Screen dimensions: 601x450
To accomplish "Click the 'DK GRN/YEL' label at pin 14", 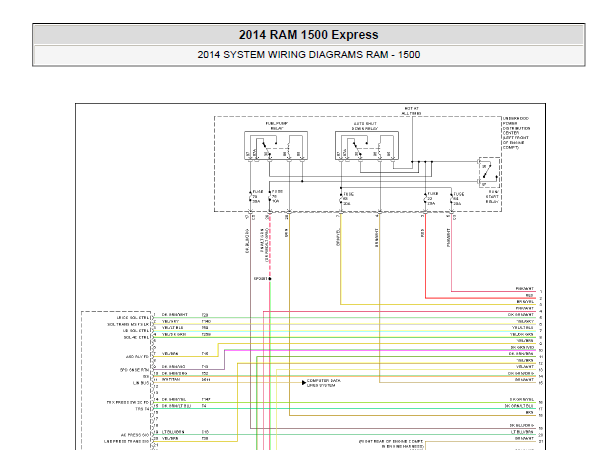I will (174, 399).
